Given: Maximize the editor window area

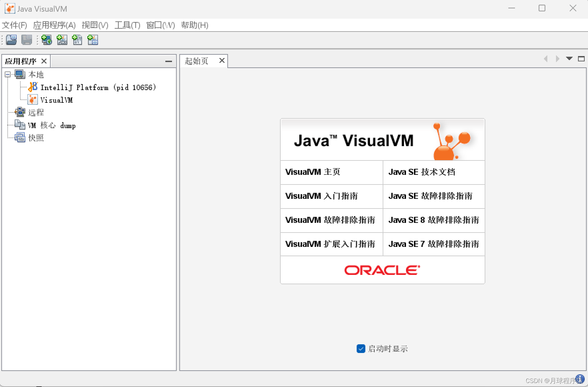Looking at the screenshot, I should (x=581, y=59).
